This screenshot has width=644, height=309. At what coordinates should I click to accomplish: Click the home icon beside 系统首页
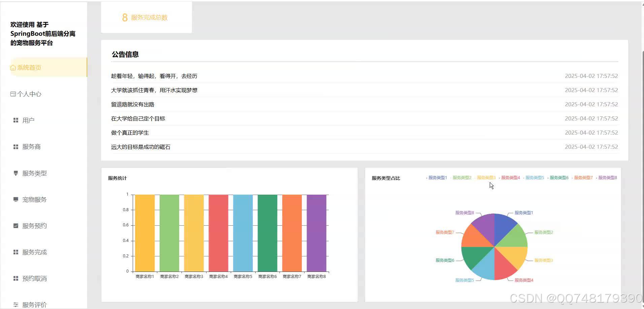13,68
